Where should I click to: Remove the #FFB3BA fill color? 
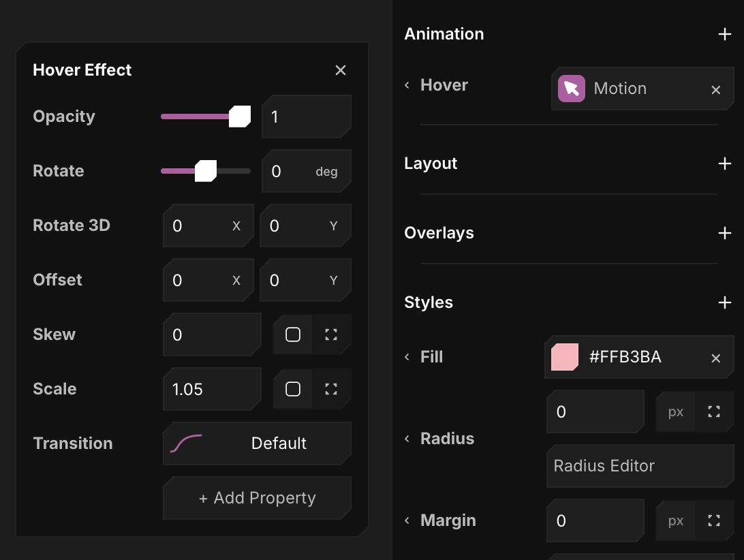715,358
